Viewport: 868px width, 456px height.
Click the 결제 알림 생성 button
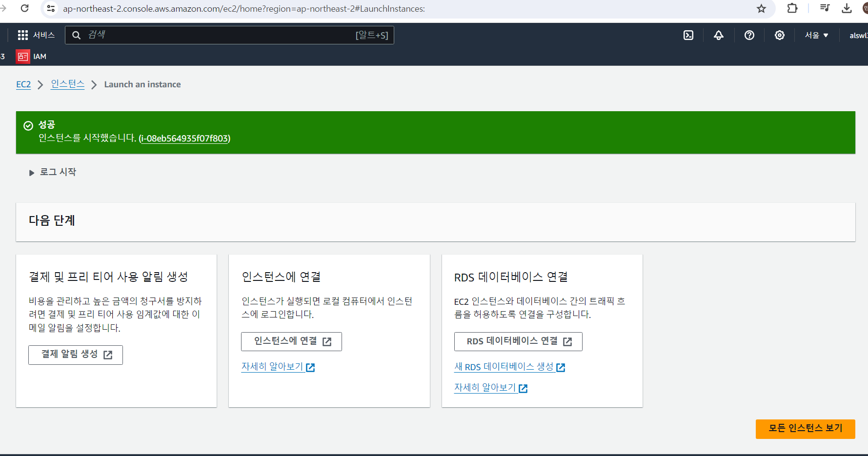pos(76,355)
